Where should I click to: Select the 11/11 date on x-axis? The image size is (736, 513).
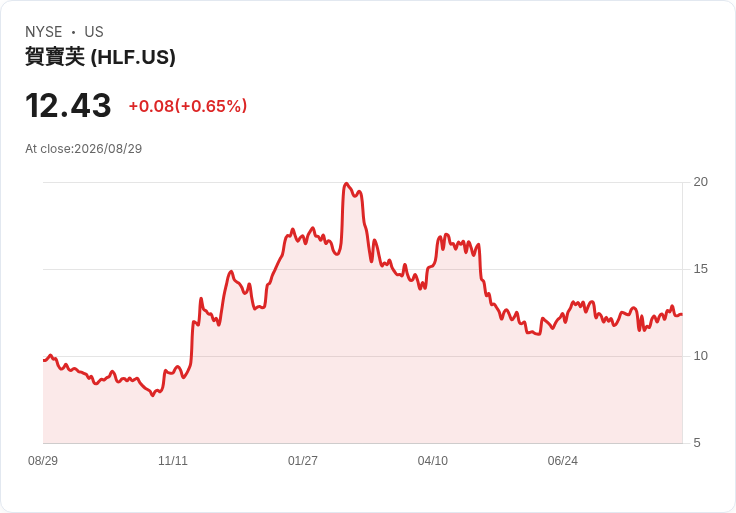(x=173, y=461)
